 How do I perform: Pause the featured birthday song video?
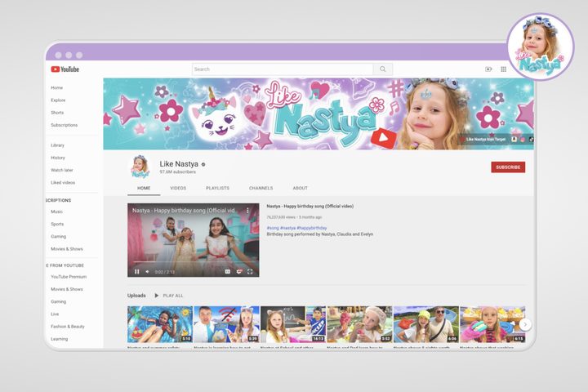pos(137,272)
